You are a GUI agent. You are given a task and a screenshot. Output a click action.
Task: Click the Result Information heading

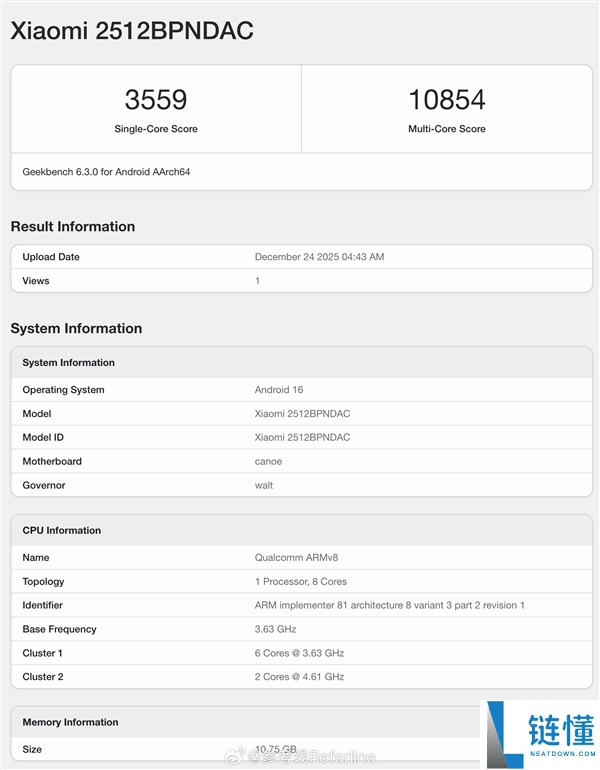pyautogui.click(x=73, y=226)
